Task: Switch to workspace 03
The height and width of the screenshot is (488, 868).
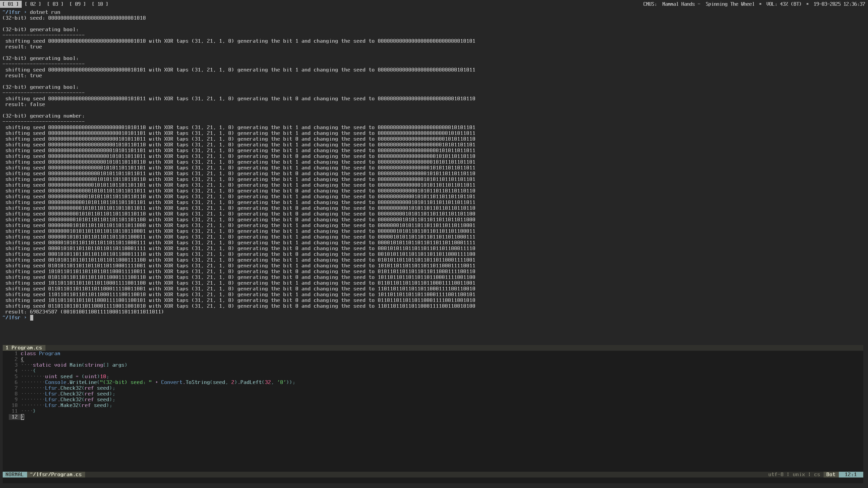Action: coord(55,4)
